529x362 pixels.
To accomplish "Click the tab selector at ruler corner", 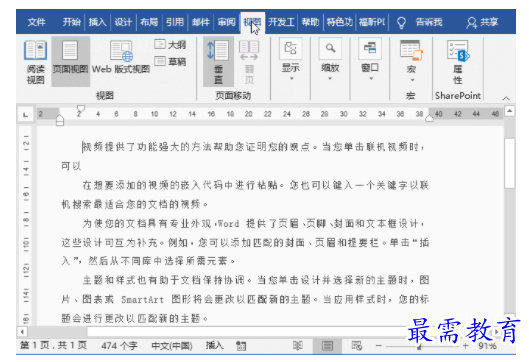I will 25,115.
